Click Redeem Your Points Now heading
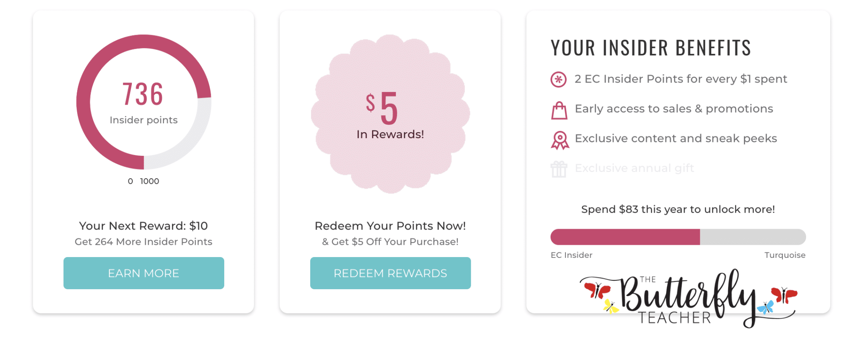Viewport: 868px width, 343px height. pos(390,226)
